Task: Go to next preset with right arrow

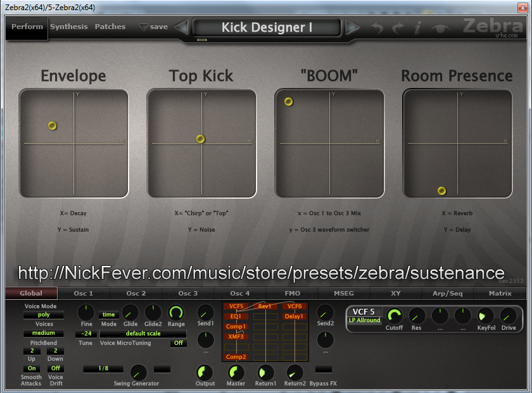Action: 352,27
